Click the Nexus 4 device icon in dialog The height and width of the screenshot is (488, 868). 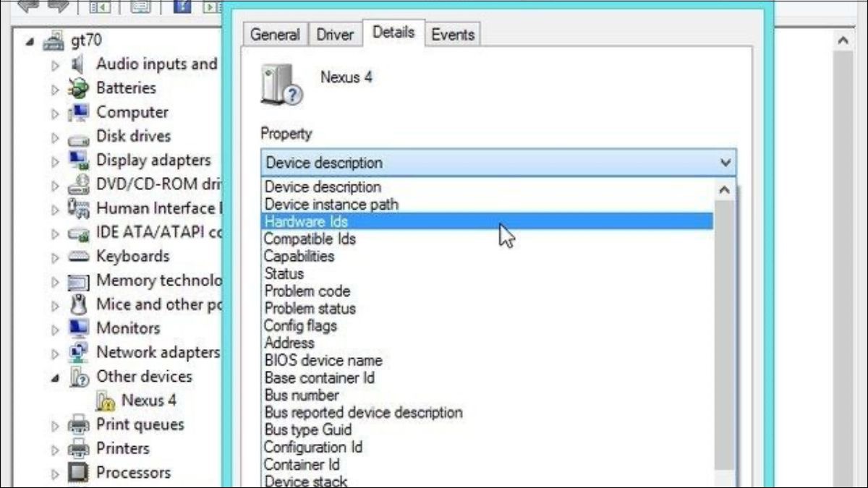tap(281, 85)
